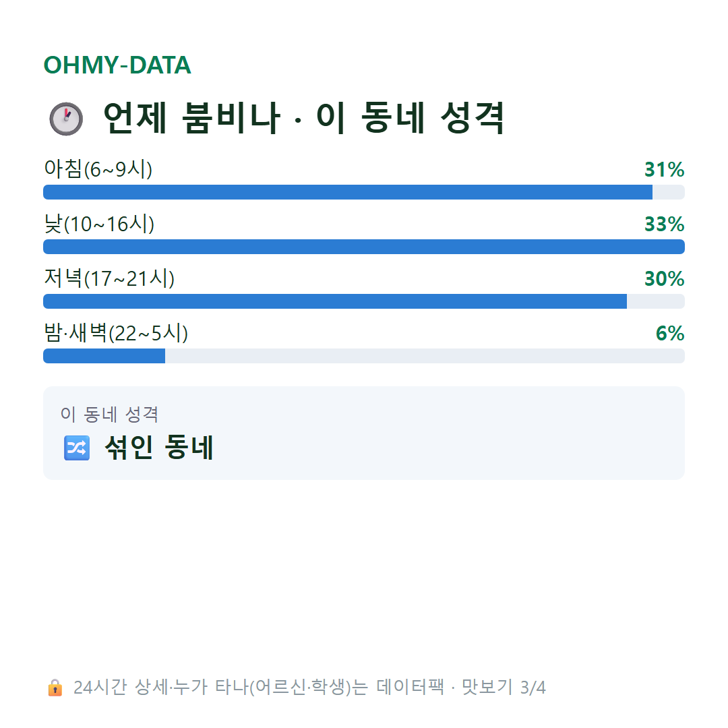Click the 31% value for morning
This screenshot has height=728, width=728.
pyautogui.click(x=665, y=169)
